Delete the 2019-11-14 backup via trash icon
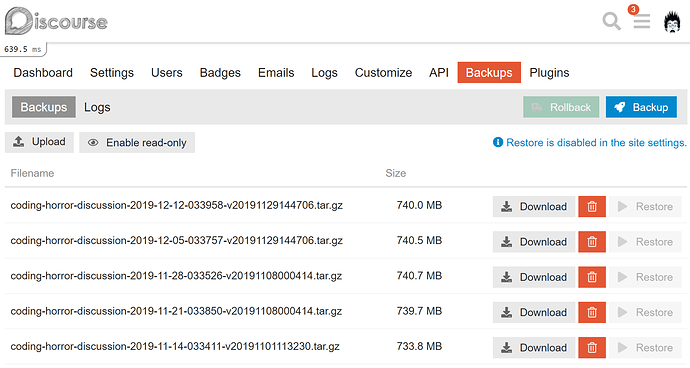 click(592, 347)
